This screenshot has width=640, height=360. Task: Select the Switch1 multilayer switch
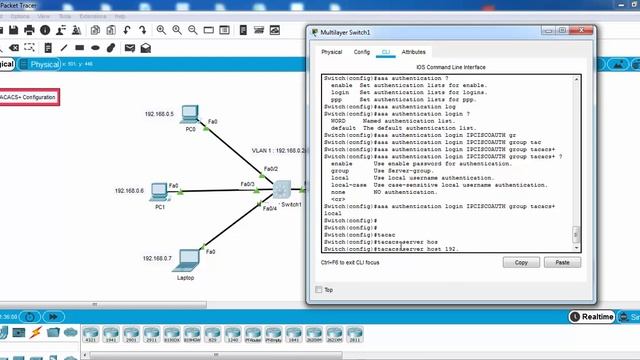click(282, 189)
